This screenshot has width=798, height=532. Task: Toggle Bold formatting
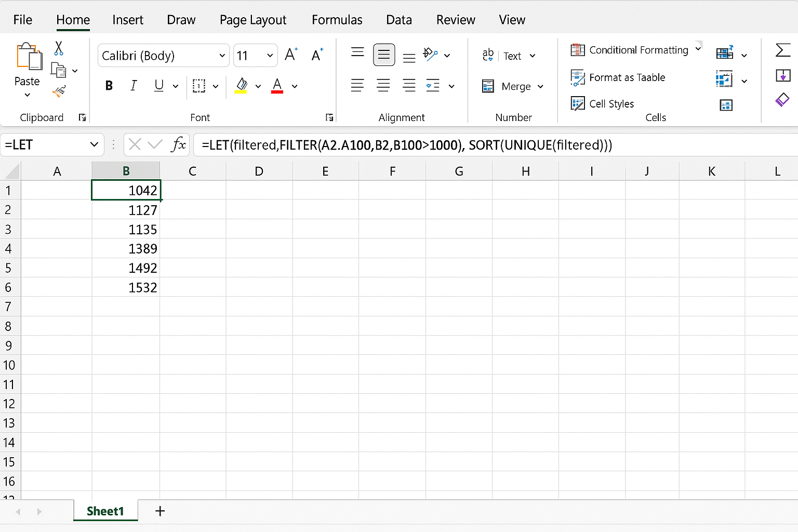[109, 86]
